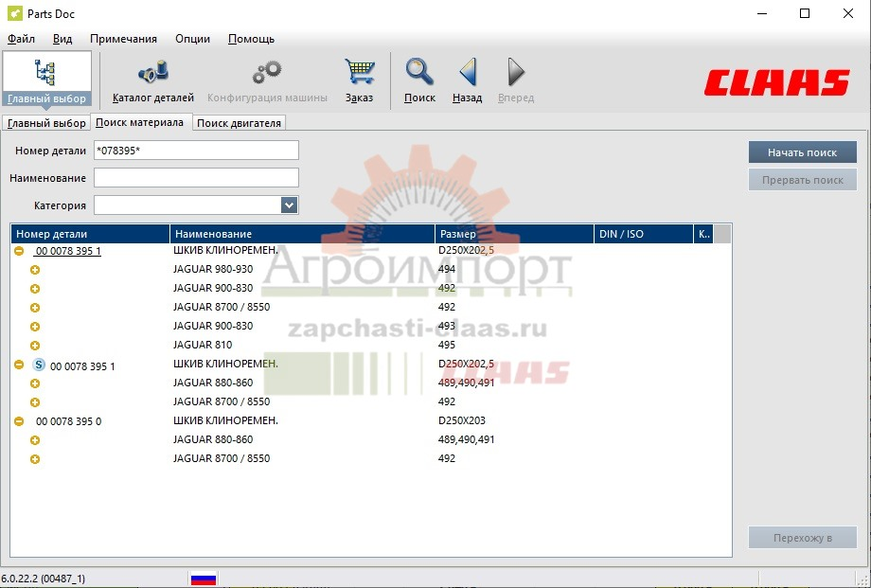Open the underlined part link 00 0078 395 1
The height and width of the screenshot is (588, 871).
68,251
